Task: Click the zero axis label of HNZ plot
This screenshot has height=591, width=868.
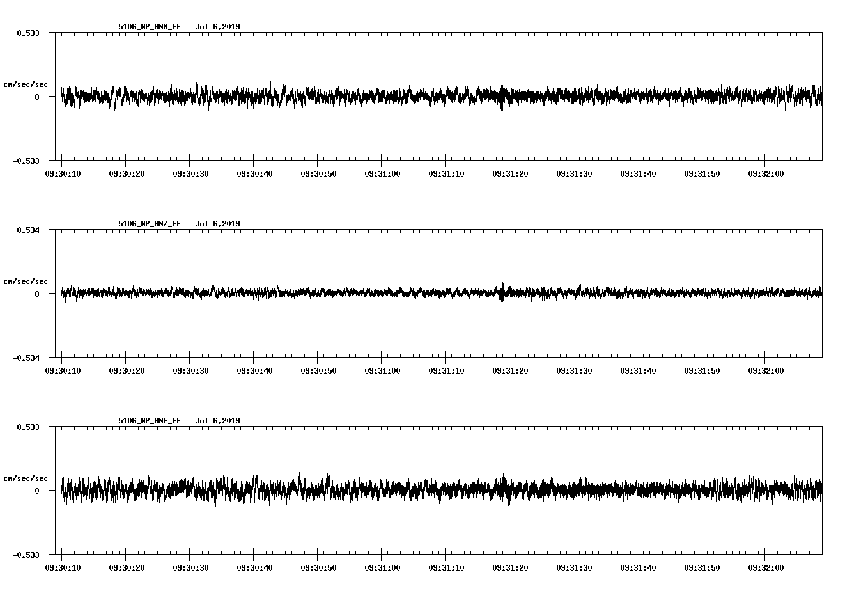Action: click(37, 294)
